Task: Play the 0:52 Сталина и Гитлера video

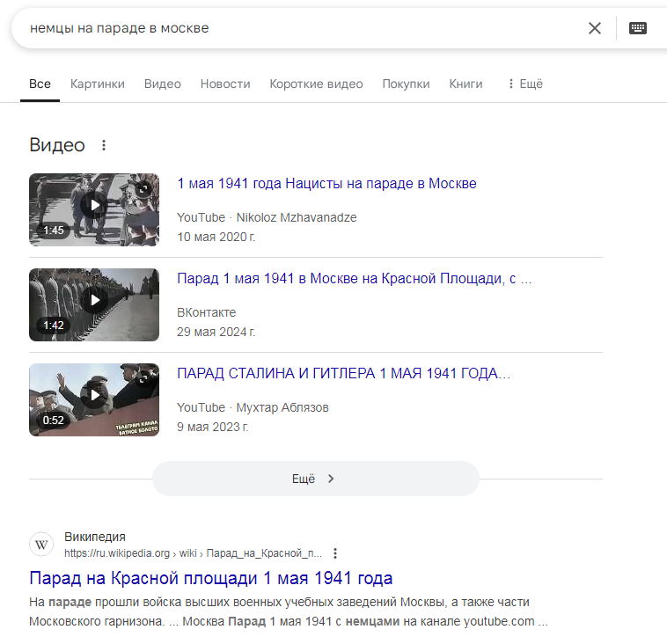Action: click(94, 399)
